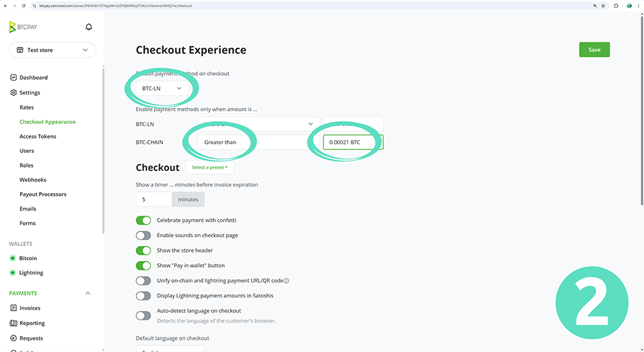Open Dashboard from the sidebar
Image resolution: width=644 pixels, height=352 pixels.
33,78
